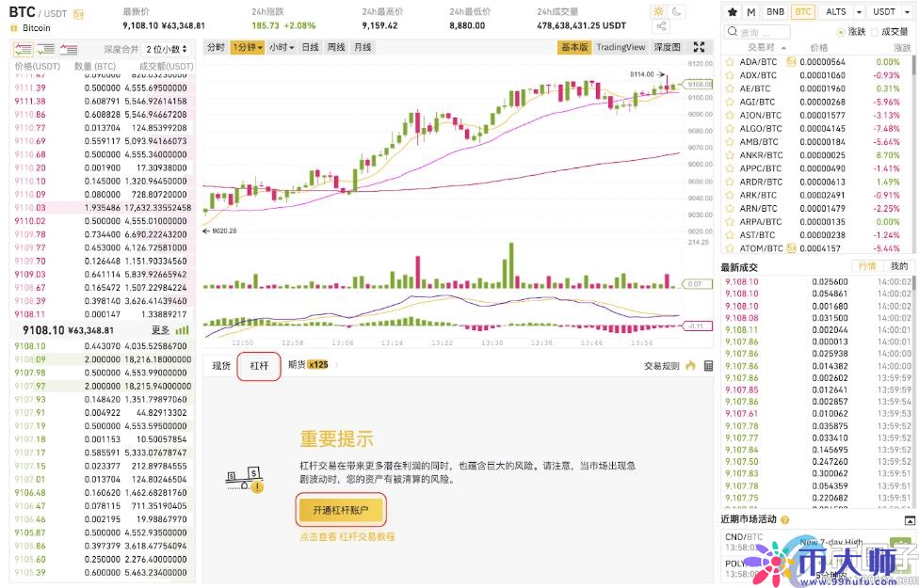Favorite the ANKR/BTC pair star
919x588 pixels.
point(730,155)
